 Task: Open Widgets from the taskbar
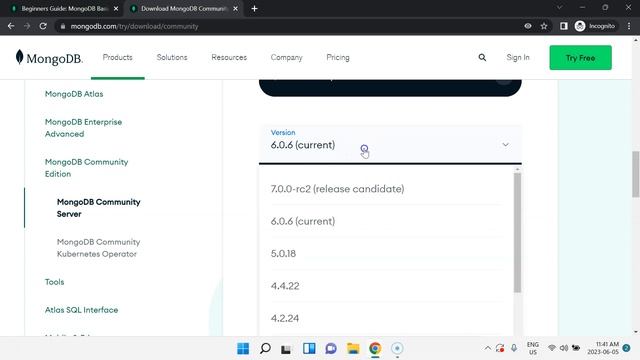click(309, 348)
